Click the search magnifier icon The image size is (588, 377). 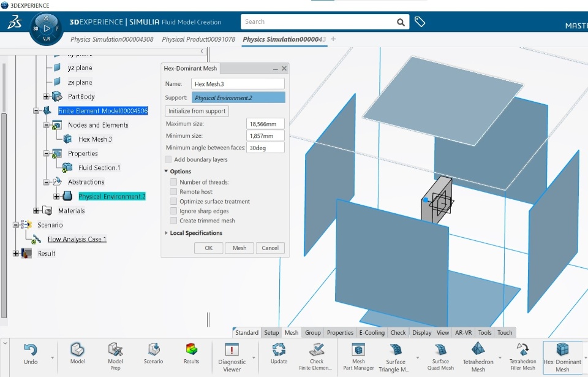401,22
